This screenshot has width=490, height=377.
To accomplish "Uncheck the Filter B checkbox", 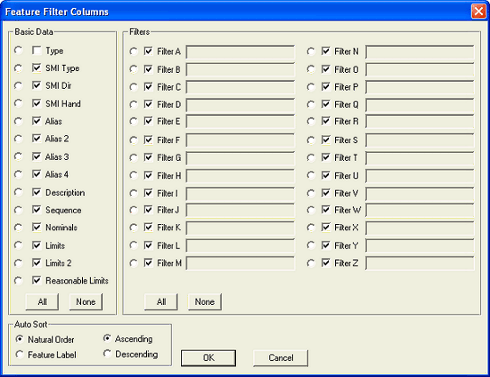I will pos(148,69).
